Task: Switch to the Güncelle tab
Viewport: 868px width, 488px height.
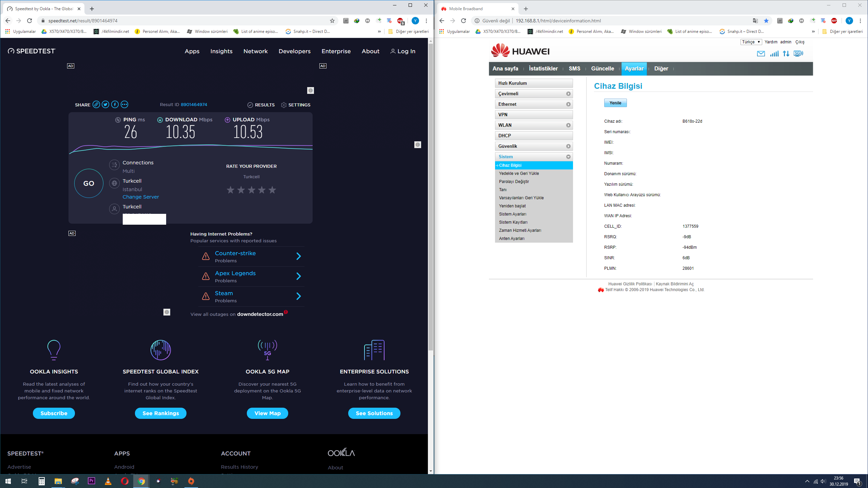Action: pos(603,68)
